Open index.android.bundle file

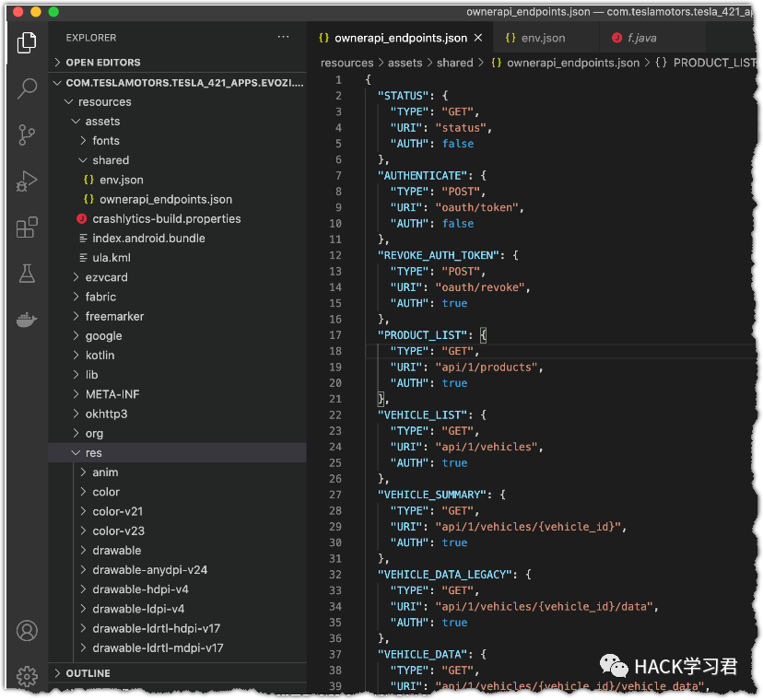click(177, 238)
